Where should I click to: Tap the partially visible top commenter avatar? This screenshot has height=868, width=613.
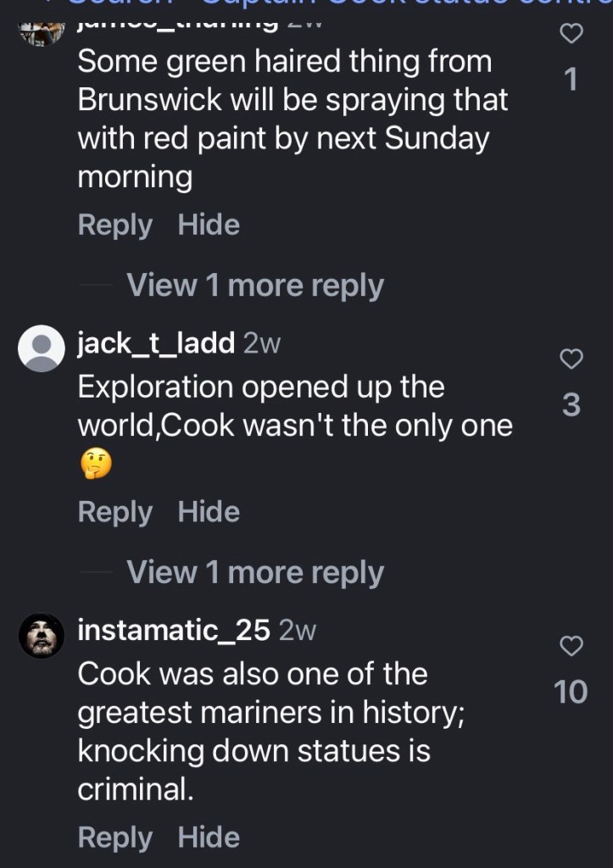pos(42,31)
